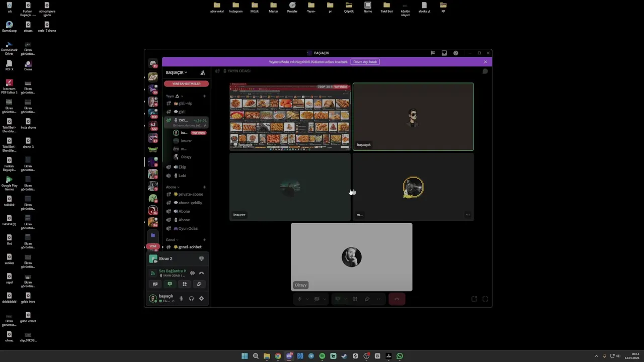Viewport: 644px width, 362px height.
Task: Open Steam from the taskbar
Action: [x=344, y=356]
